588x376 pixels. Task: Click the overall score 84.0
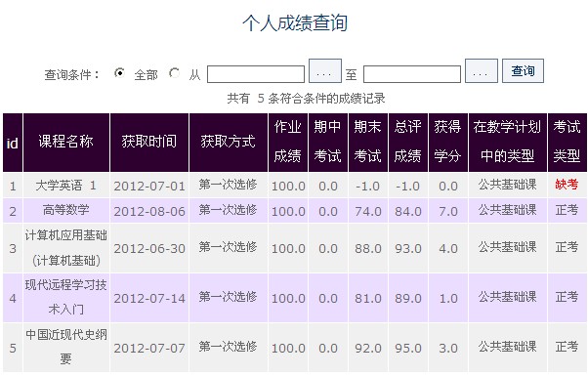point(408,211)
